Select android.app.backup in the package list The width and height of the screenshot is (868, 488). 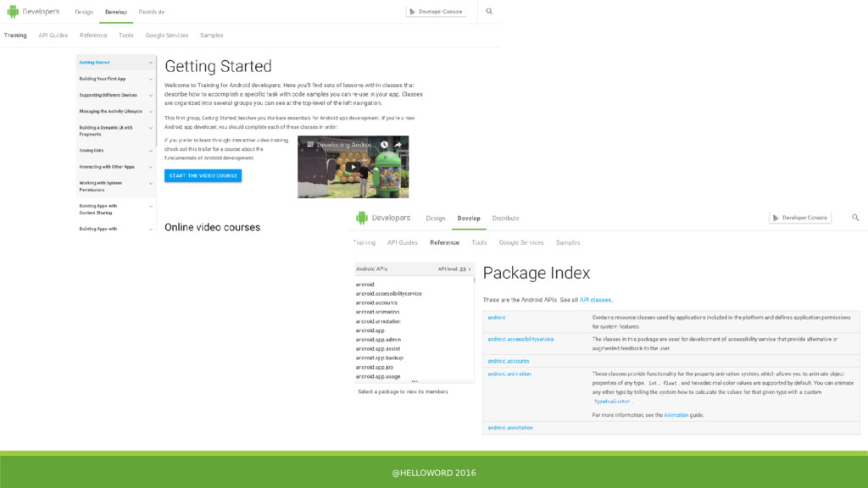pos(379,358)
